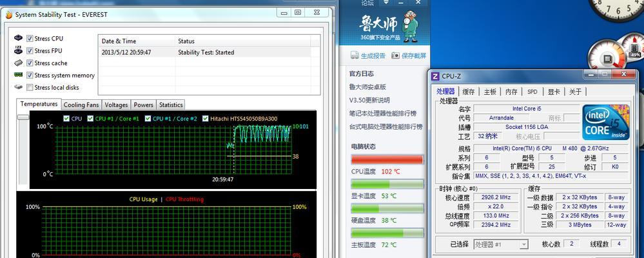Image resolution: width=644 pixels, height=258 pixels.
Task: Click the 鲁大师 mascot logo
Action: [x=409, y=27]
